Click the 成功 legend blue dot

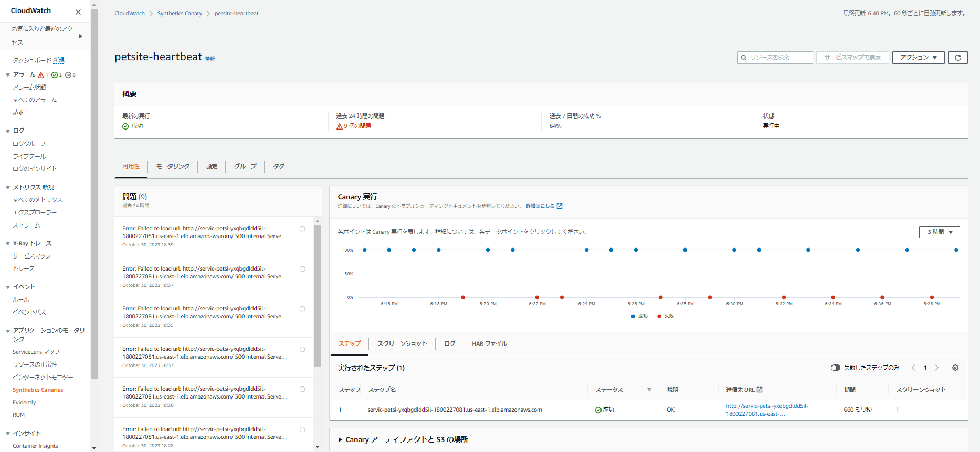tap(633, 316)
